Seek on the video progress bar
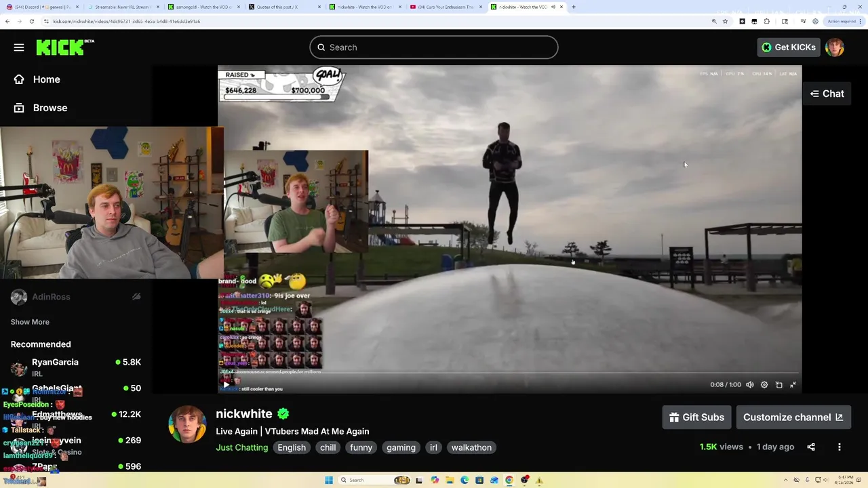Image resolution: width=868 pixels, height=488 pixels. [x=510, y=373]
